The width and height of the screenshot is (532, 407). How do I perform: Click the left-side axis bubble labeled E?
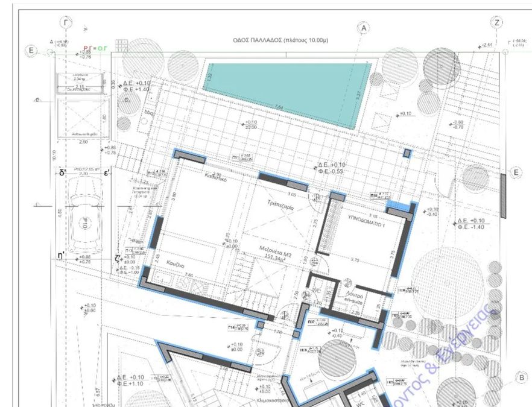[x=31, y=51]
